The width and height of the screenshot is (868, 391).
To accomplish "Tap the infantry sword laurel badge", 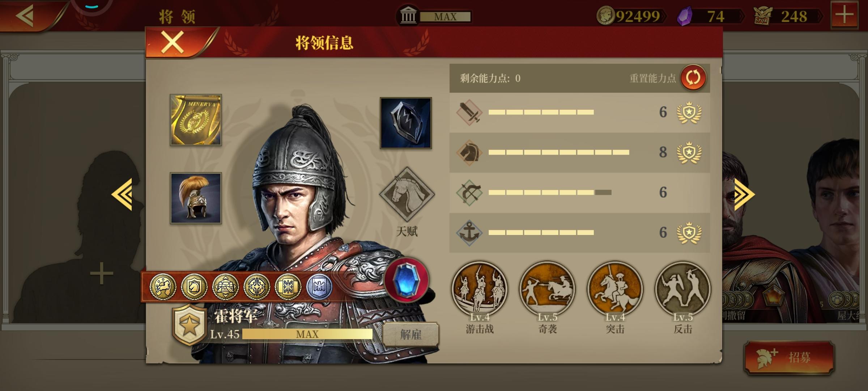I will [x=689, y=113].
